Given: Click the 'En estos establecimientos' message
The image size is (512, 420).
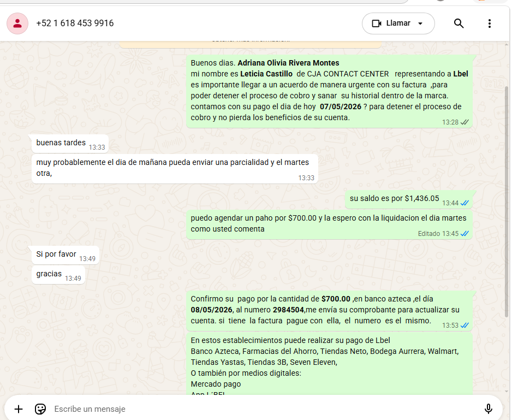Looking at the screenshot, I should click(329, 364).
